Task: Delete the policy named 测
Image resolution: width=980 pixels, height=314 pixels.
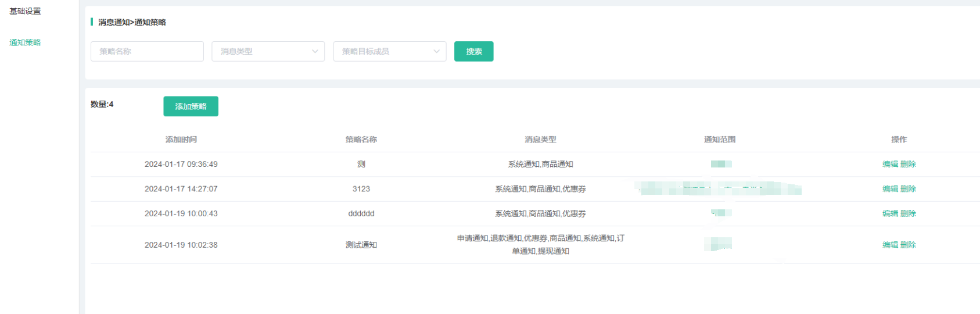Action: click(908, 164)
